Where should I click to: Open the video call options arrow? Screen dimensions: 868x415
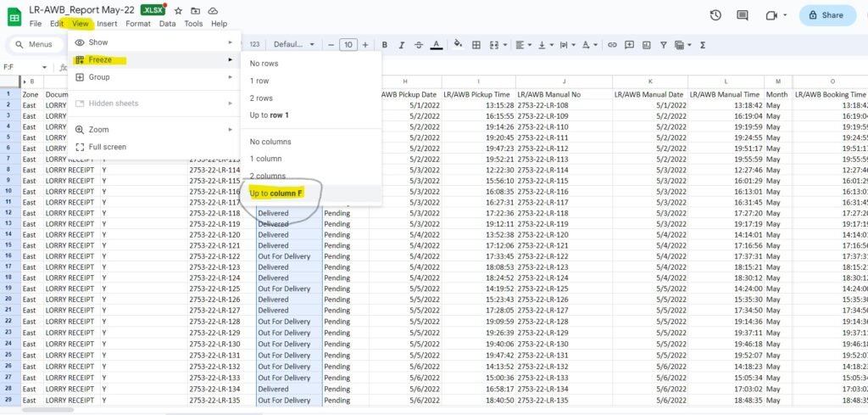click(x=785, y=15)
